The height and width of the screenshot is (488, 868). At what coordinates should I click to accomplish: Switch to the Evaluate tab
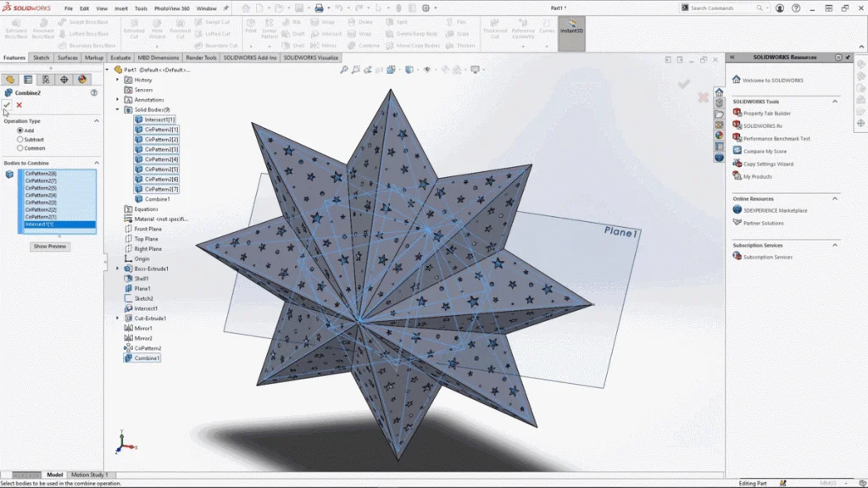(120, 58)
